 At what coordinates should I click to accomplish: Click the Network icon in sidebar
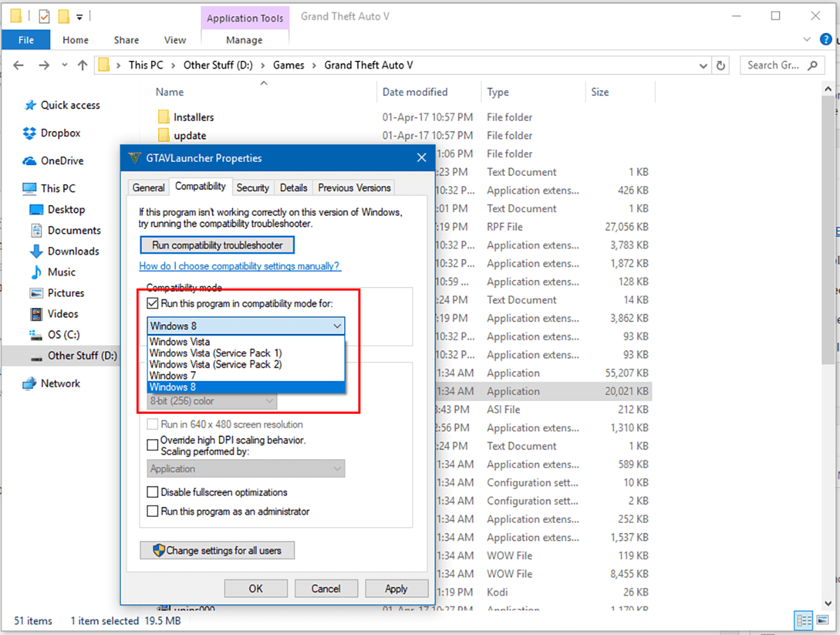pos(29,384)
